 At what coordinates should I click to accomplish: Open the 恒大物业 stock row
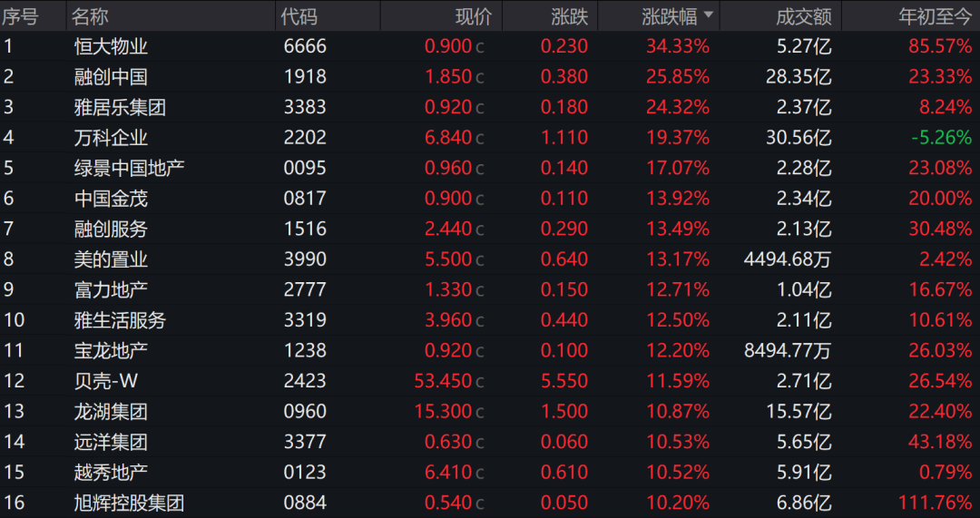[490, 46]
